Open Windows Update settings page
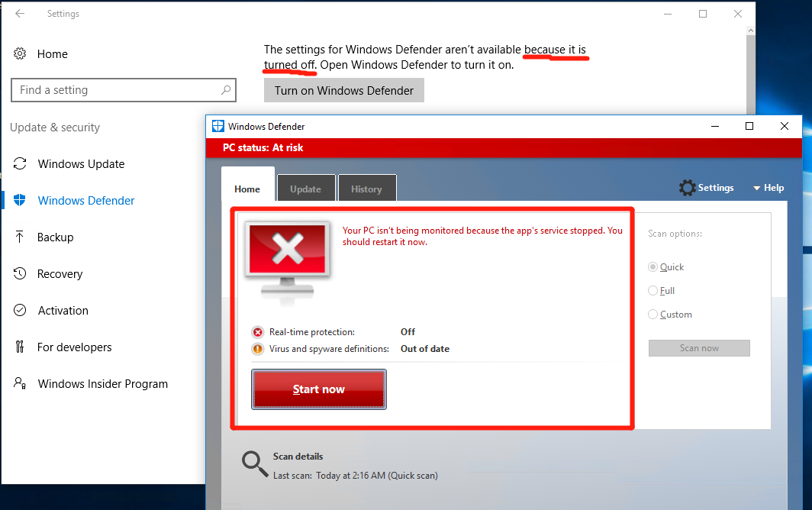Viewport: 812px width, 510px height. pos(82,164)
